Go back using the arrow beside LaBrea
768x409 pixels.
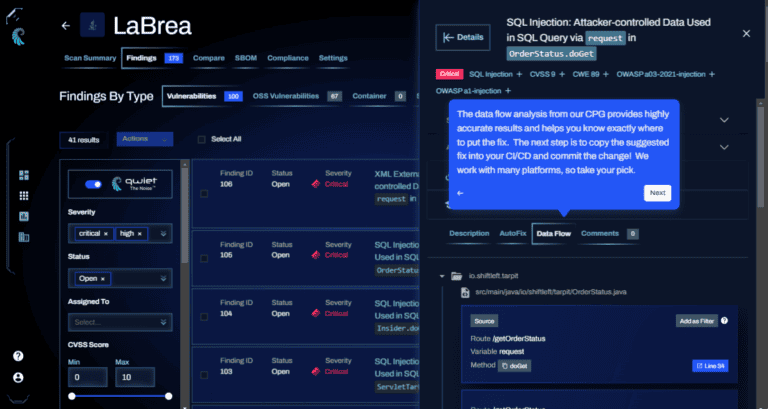click(x=66, y=26)
